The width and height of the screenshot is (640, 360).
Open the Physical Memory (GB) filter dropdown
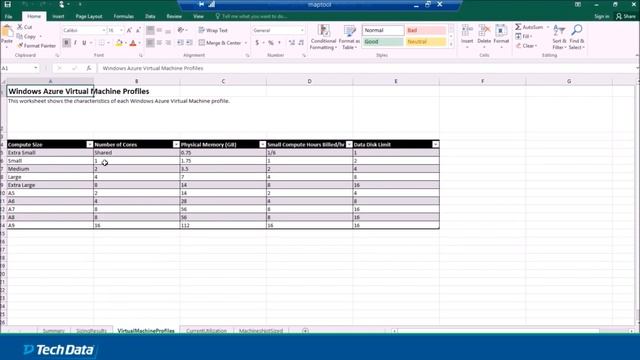coord(262,144)
